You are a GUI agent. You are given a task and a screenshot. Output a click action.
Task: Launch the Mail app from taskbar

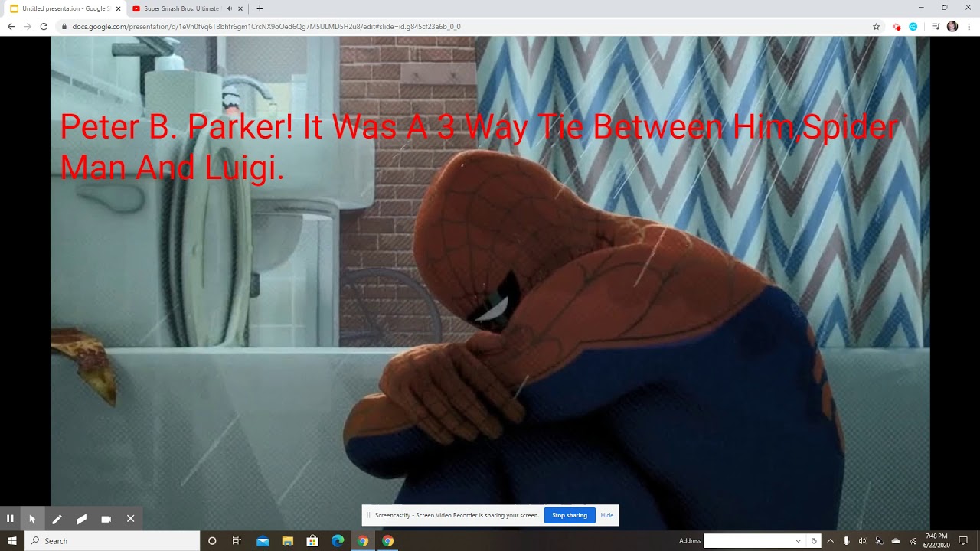(263, 541)
